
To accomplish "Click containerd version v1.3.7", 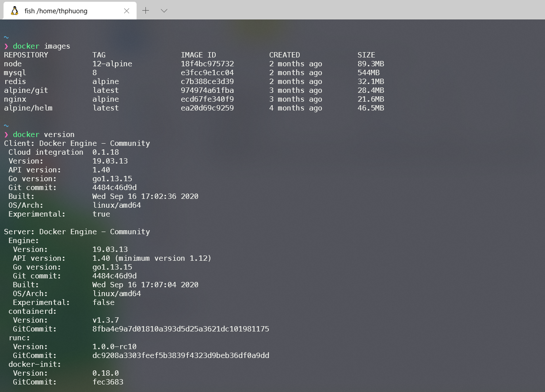I will point(106,320).
